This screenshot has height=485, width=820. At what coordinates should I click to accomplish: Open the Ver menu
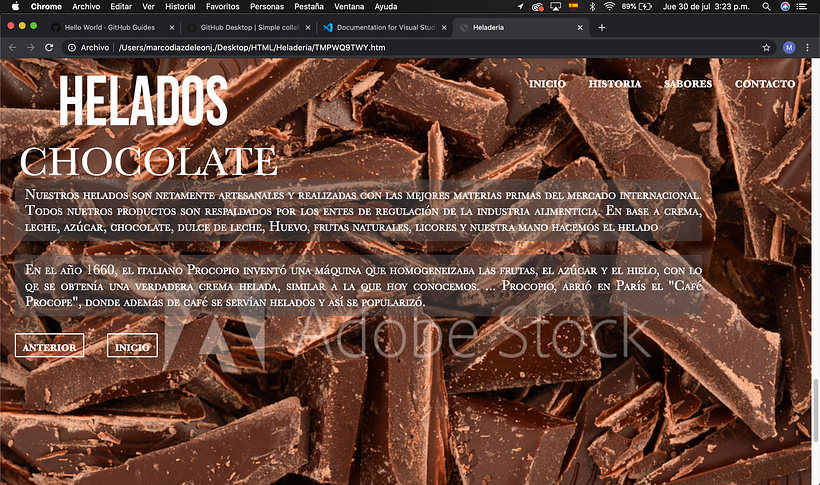tap(149, 6)
